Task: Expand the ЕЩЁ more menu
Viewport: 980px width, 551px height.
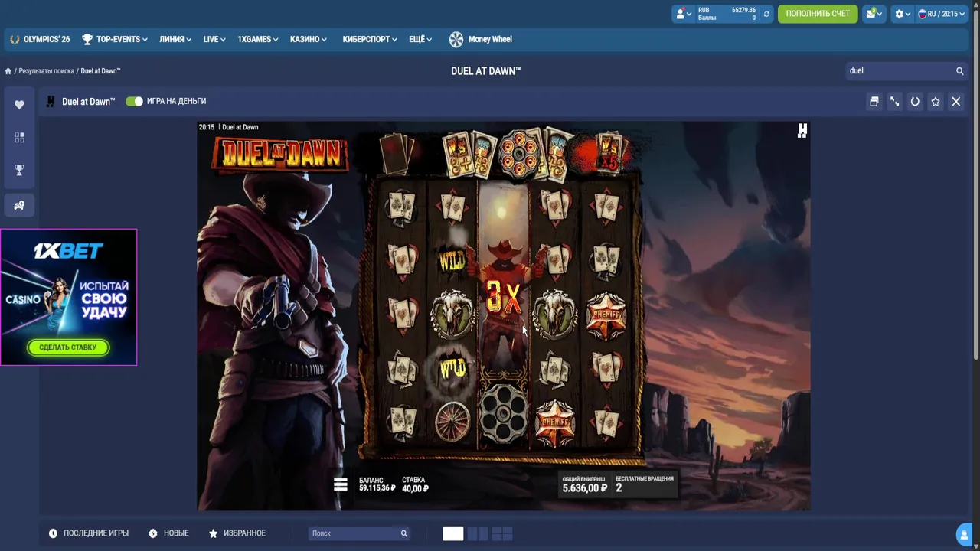Action: [420, 39]
